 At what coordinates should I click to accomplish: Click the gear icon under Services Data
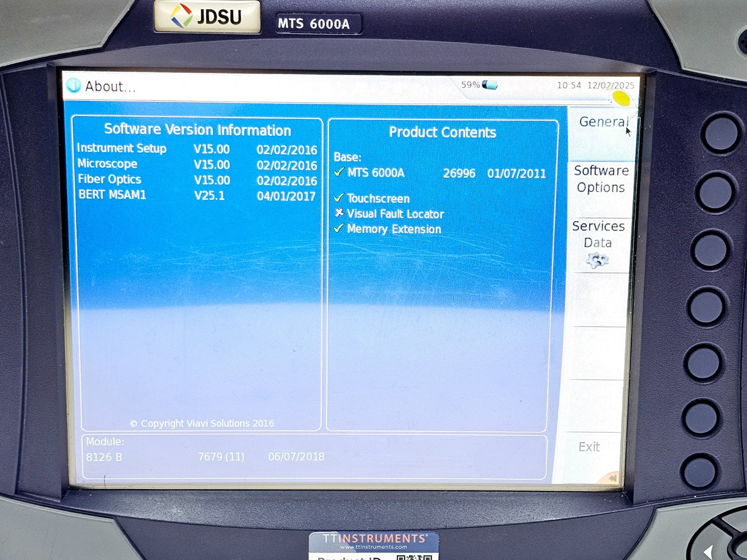pyautogui.click(x=597, y=260)
